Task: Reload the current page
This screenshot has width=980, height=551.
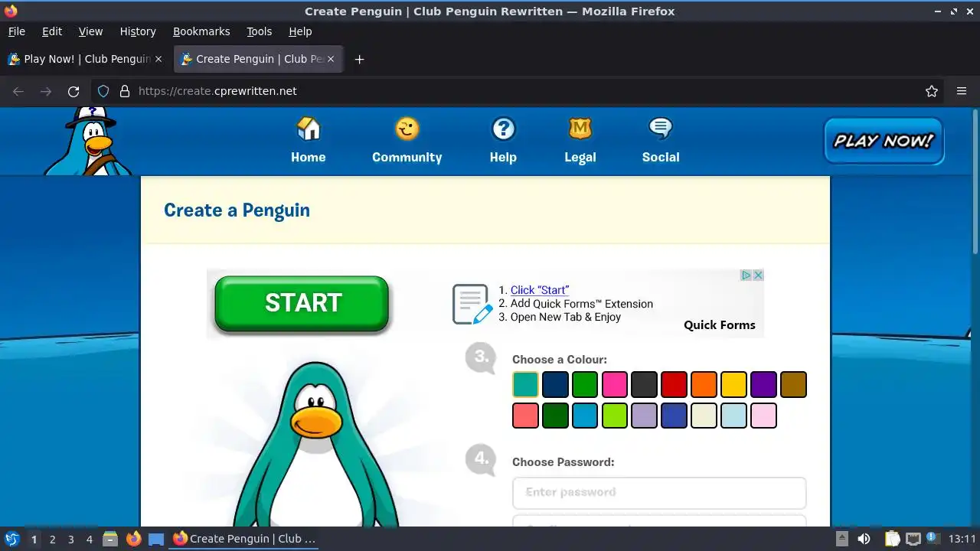Action: coord(73,91)
